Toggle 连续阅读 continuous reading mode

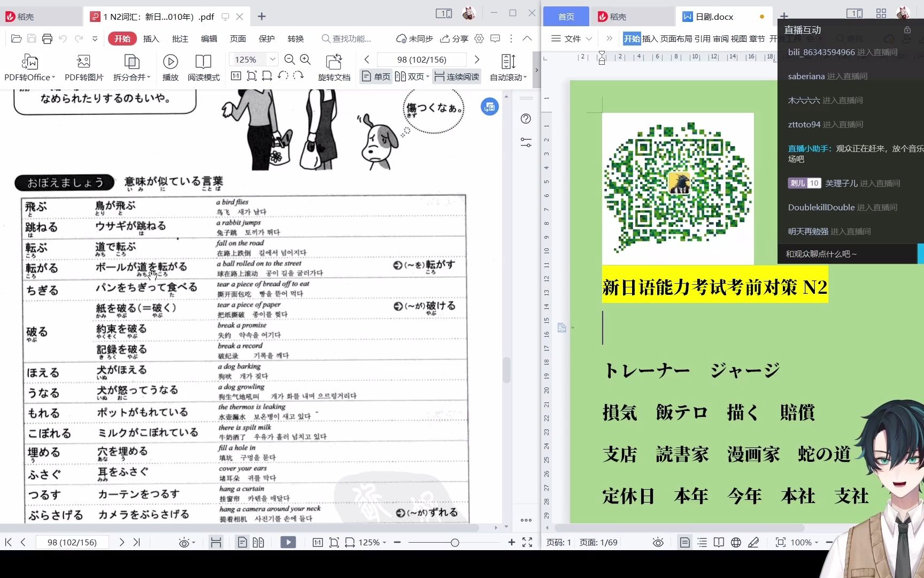click(457, 77)
